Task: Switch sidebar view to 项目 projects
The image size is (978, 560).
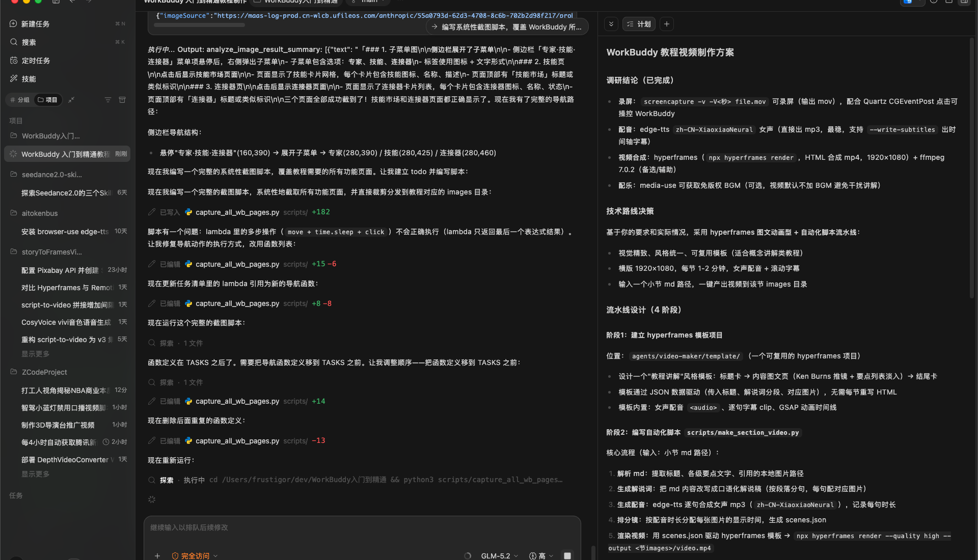Action: click(x=48, y=100)
